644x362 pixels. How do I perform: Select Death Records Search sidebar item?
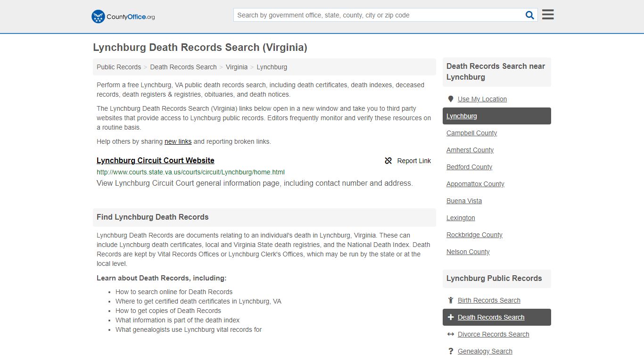(x=497, y=317)
